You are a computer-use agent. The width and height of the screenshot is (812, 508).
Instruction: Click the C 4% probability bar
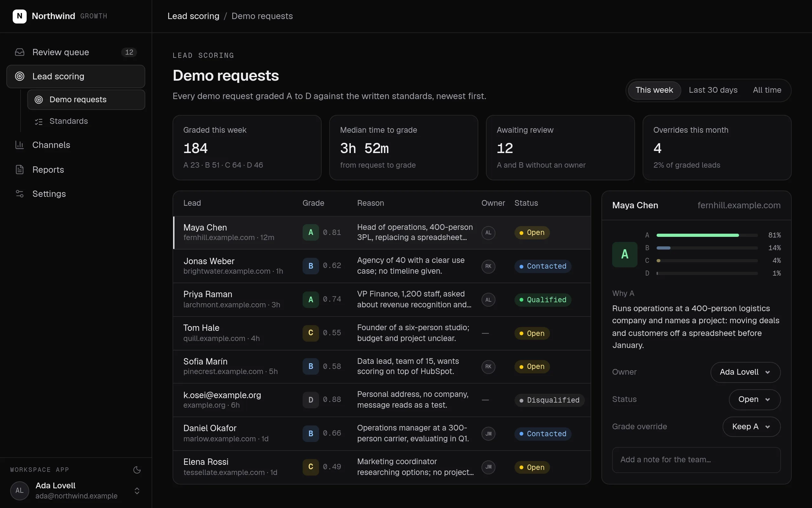click(707, 261)
